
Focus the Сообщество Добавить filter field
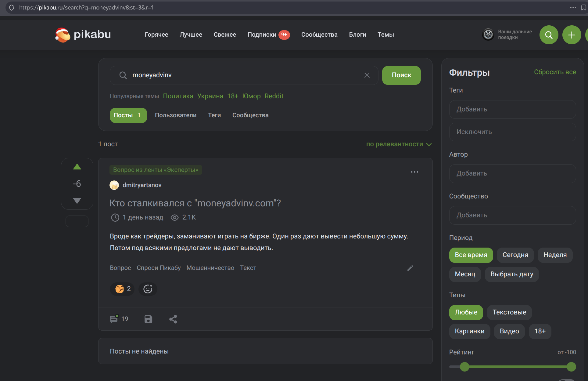tap(512, 215)
